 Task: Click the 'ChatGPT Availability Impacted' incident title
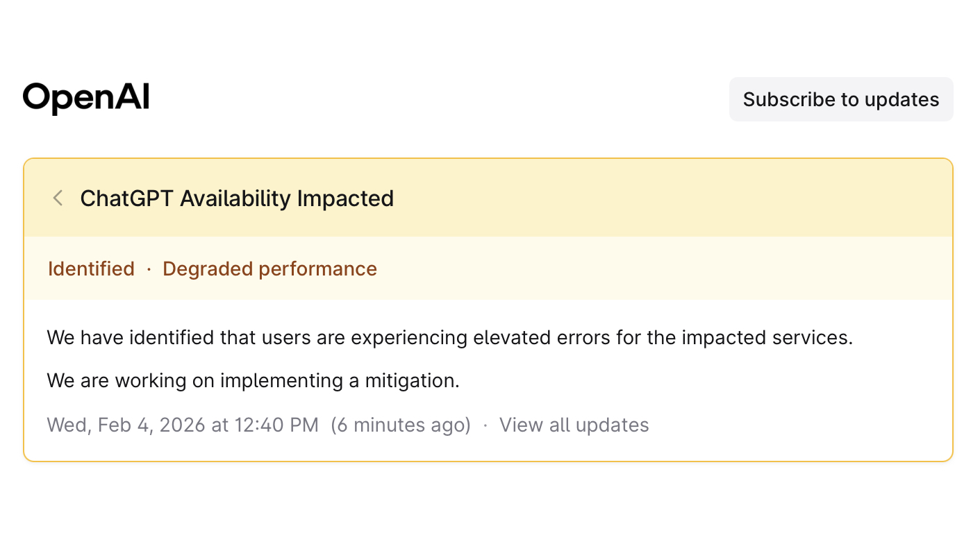(237, 198)
